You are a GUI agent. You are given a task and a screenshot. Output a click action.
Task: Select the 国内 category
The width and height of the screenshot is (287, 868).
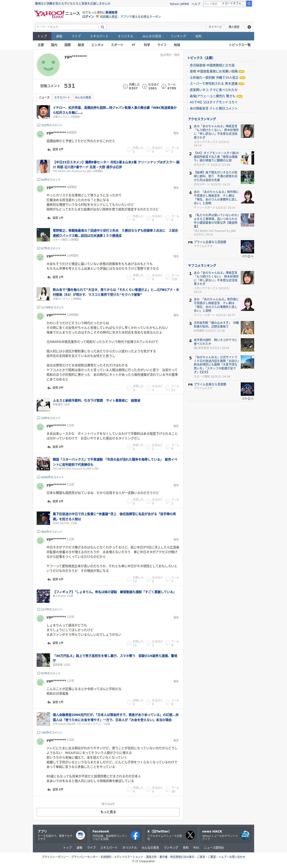pos(54,45)
